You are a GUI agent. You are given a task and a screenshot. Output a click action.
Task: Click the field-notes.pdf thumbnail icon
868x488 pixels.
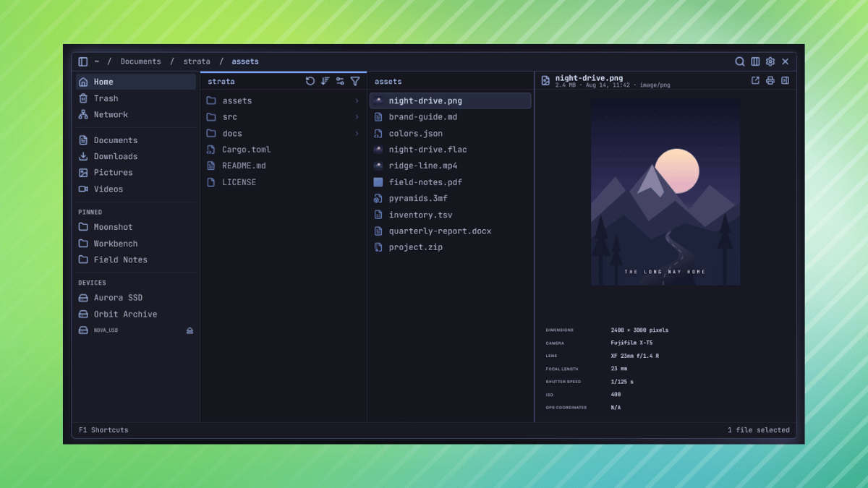click(x=378, y=182)
